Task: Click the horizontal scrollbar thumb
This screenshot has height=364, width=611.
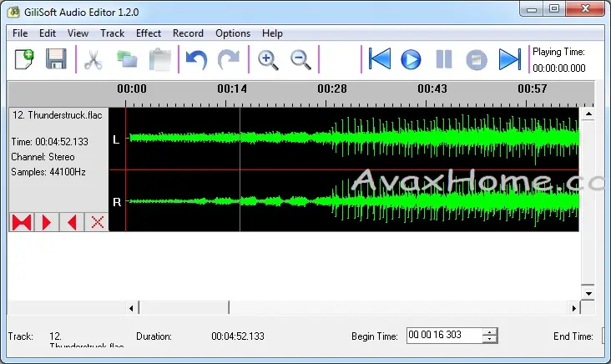Action: (x=184, y=308)
